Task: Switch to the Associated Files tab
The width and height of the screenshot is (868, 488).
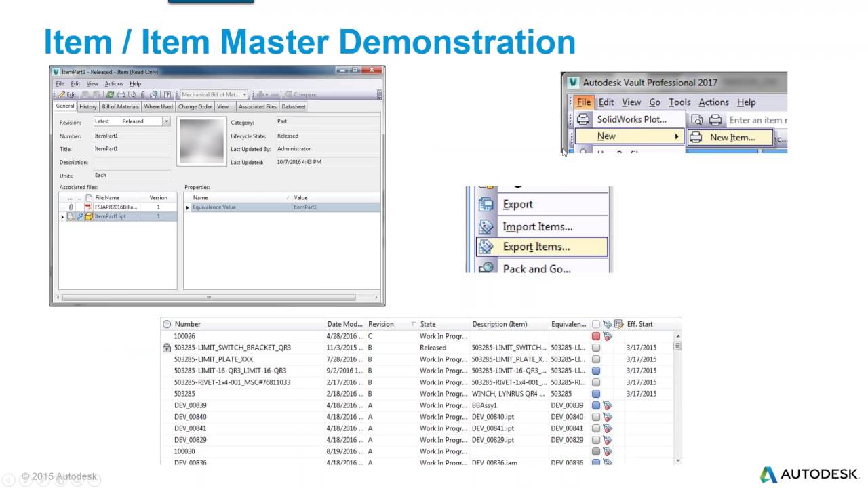Action: 258,106
